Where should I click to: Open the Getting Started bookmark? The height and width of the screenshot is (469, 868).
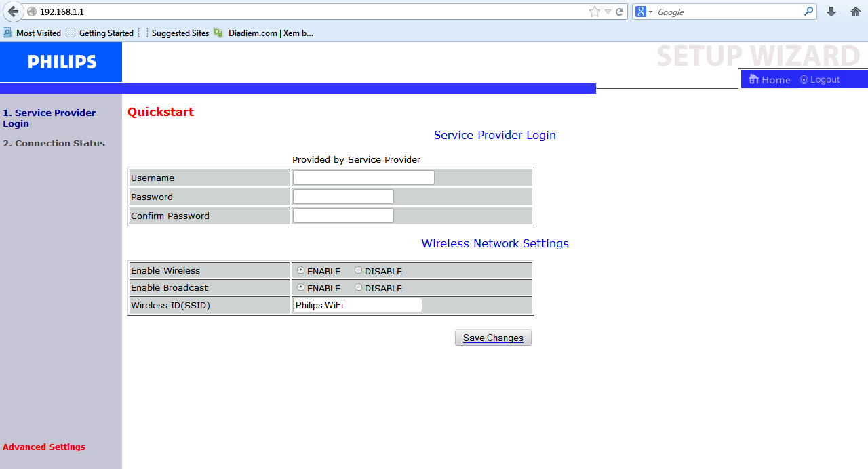click(100, 33)
